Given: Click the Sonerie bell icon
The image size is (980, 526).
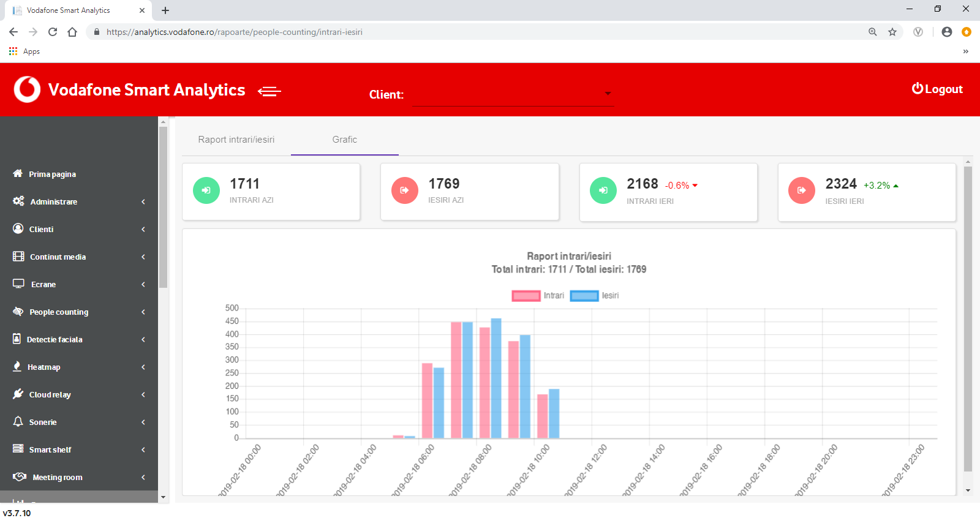Looking at the screenshot, I should point(18,421).
